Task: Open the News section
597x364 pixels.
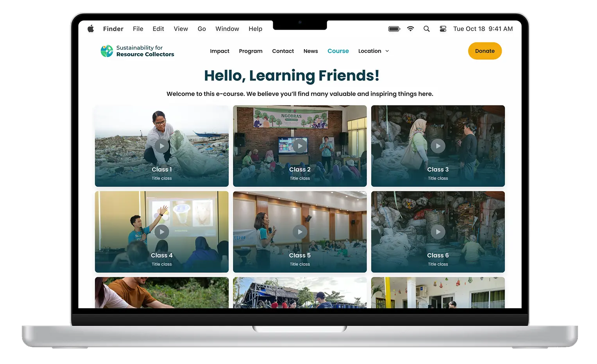Action: click(x=311, y=51)
